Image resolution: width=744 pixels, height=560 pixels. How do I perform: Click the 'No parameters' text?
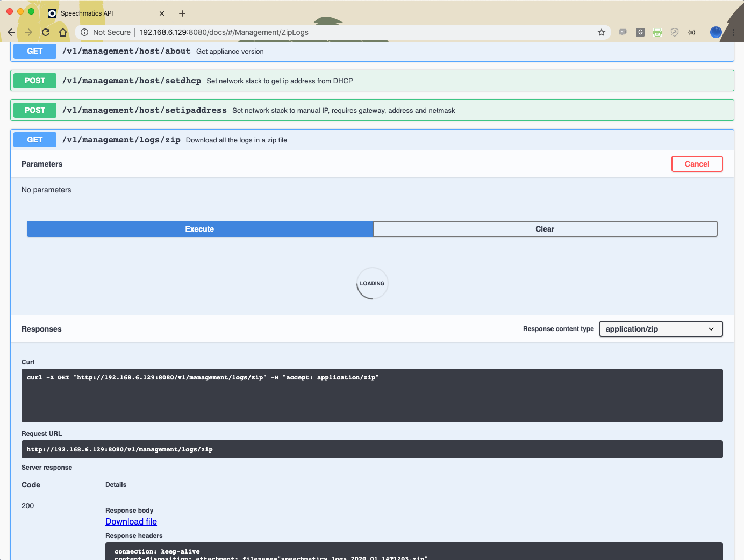[x=46, y=190]
